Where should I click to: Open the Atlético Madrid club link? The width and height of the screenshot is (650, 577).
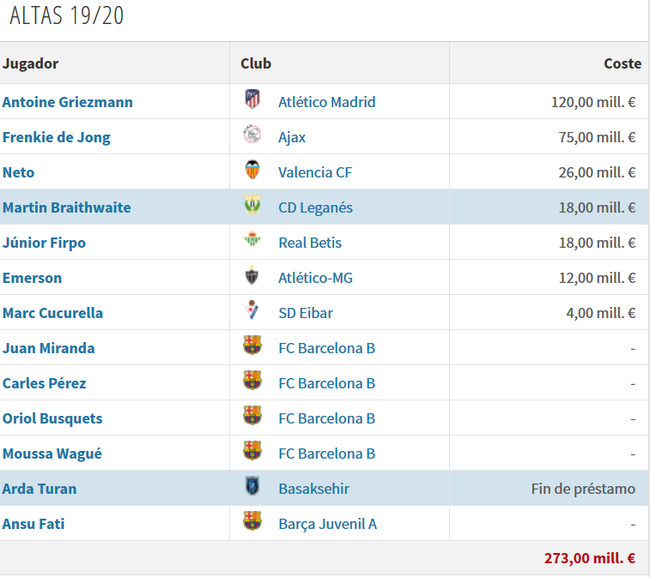point(327,102)
